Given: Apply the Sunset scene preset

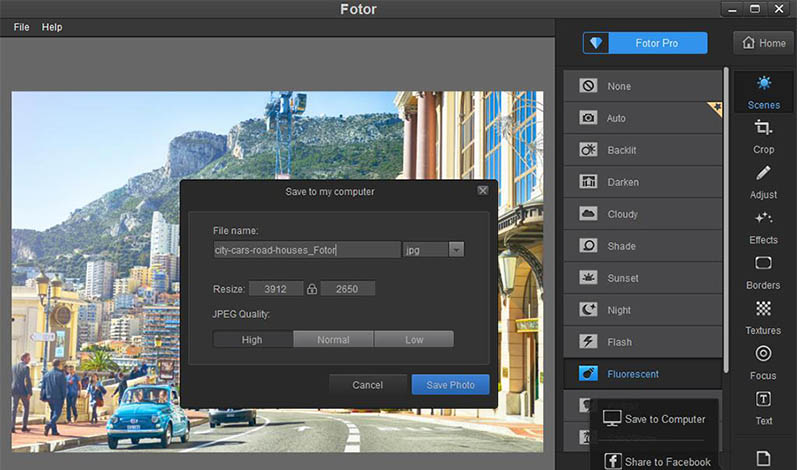Looking at the screenshot, I should tap(642, 278).
